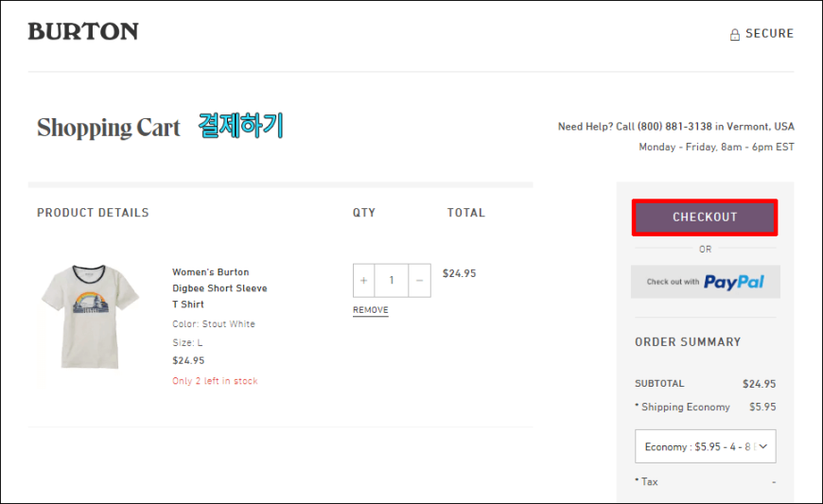Click the 'Size: L' text
This screenshot has width=823, height=504.
(187, 342)
